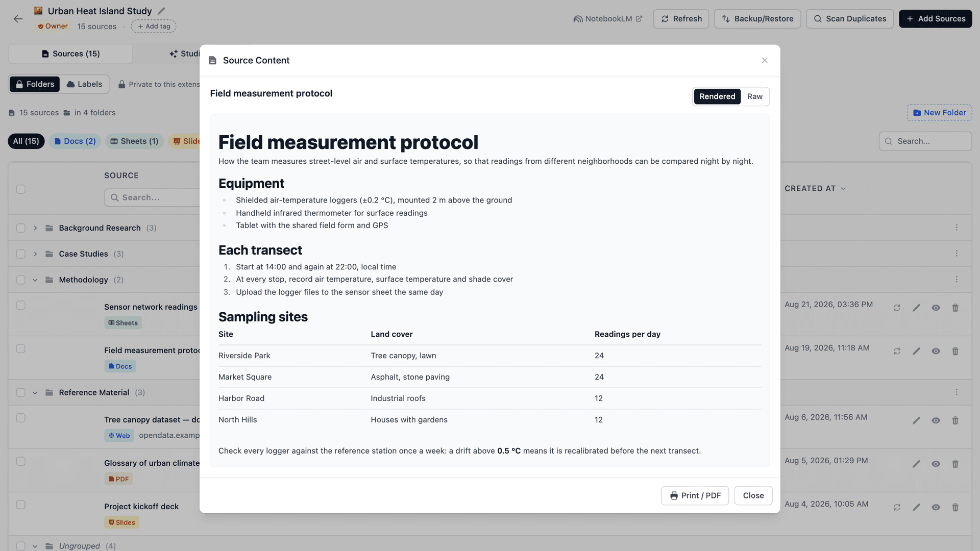Tick the Sensor network readings checkbox
The height and width of the screenshot is (551, 980).
[x=20, y=305]
